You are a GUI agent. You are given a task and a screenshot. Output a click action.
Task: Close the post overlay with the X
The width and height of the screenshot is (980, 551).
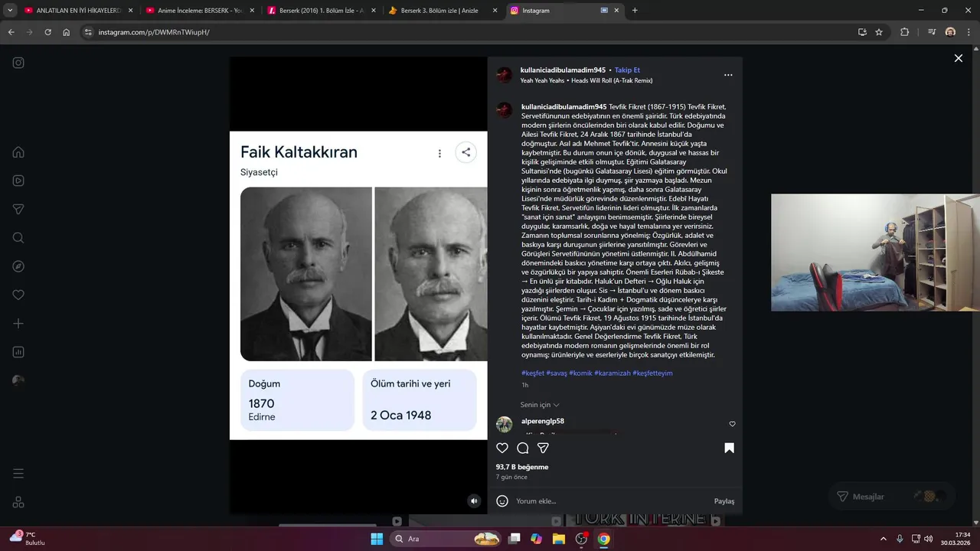pos(958,58)
